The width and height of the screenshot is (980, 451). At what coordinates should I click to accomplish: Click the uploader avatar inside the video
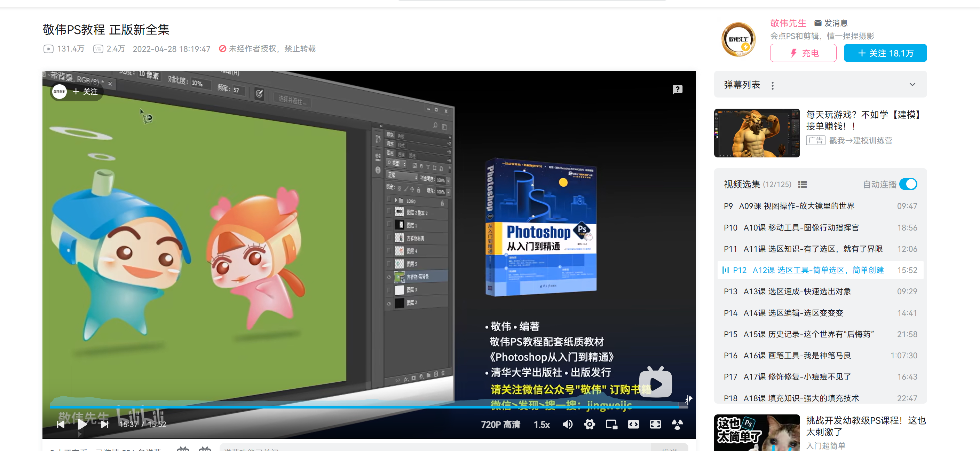(x=60, y=92)
